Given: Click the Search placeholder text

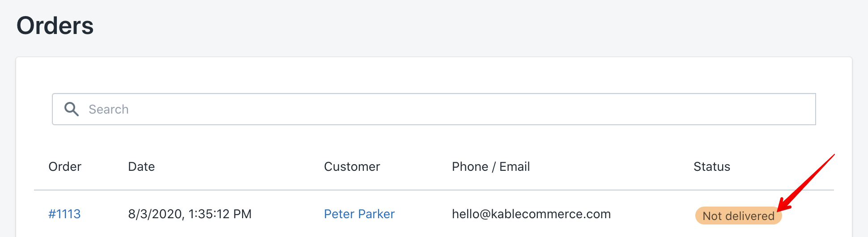Looking at the screenshot, I should 109,110.
